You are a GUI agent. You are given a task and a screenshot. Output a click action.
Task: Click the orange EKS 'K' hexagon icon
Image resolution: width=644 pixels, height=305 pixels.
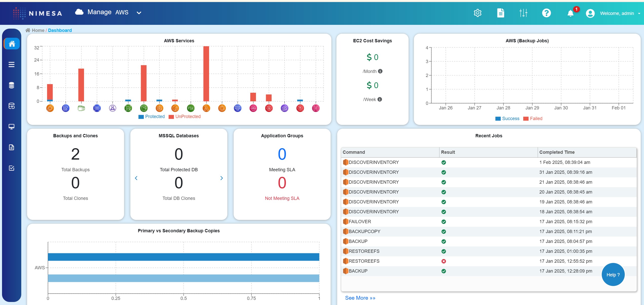(x=159, y=108)
